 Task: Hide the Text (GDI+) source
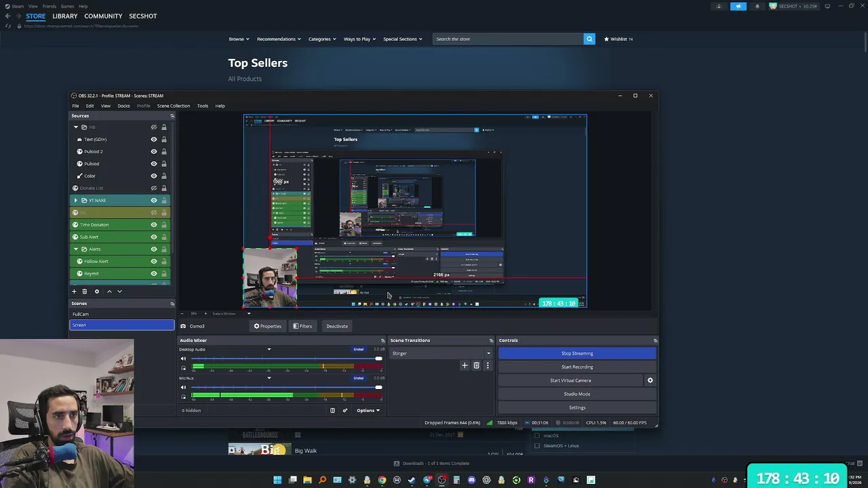[x=154, y=139]
